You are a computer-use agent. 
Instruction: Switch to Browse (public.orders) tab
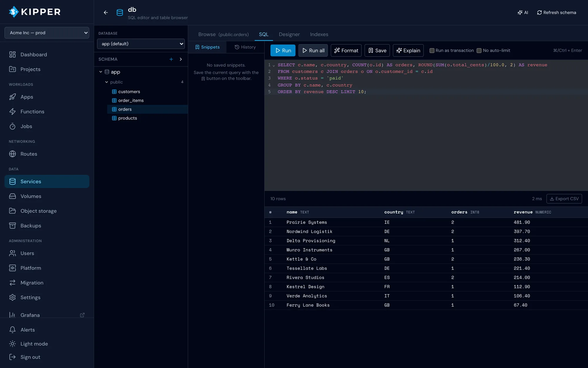pyautogui.click(x=223, y=34)
